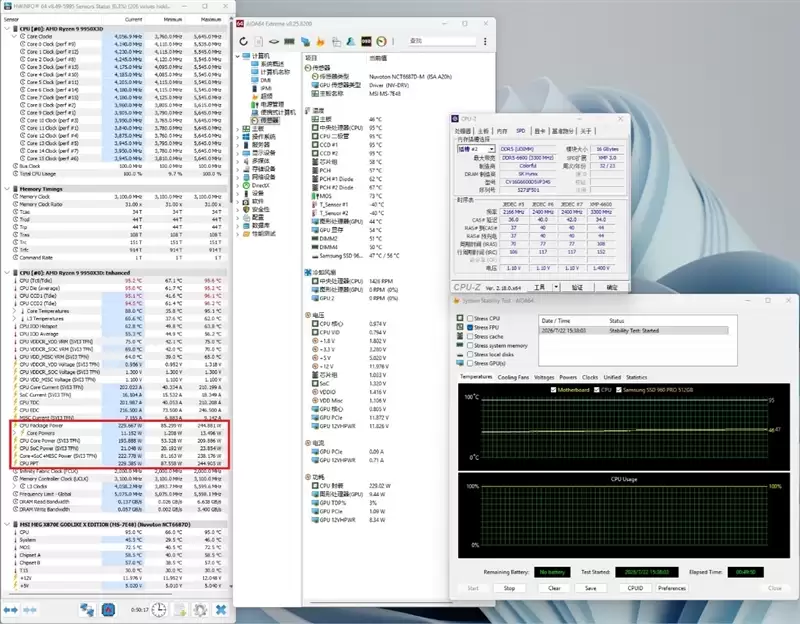This screenshot has height=624, width=800.
Task: Click the blue monitor icon in AIDA64 toolbar
Action: coord(305,41)
